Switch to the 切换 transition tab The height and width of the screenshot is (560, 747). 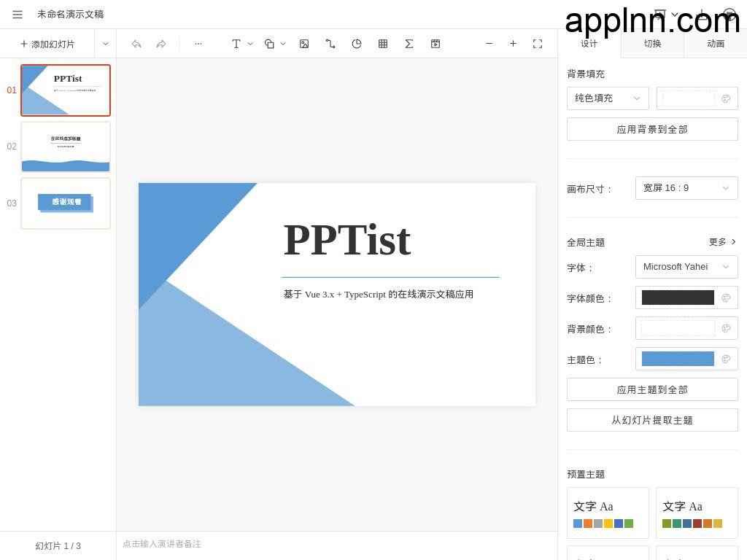652,44
